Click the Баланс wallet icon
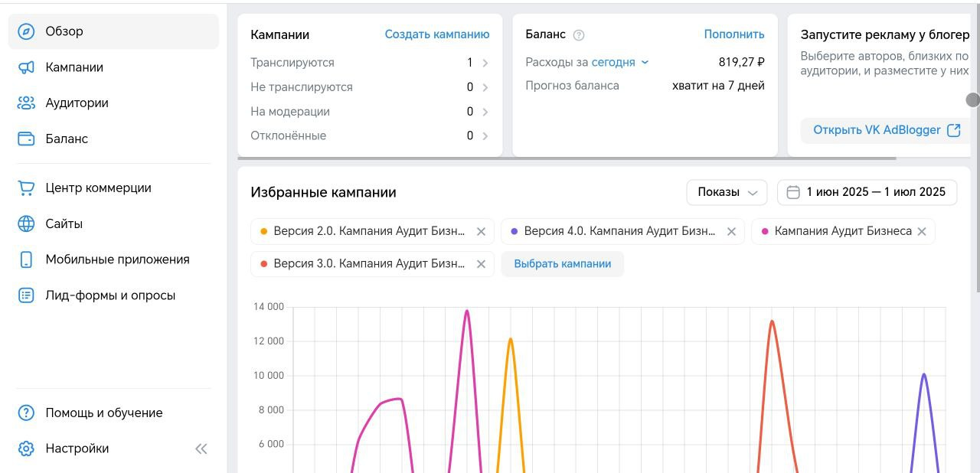Image resolution: width=980 pixels, height=473 pixels. click(x=26, y=139)
